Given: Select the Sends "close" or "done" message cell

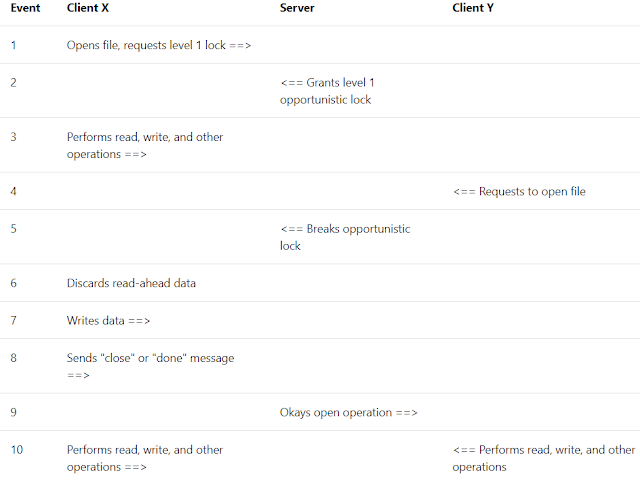Looking at the screenshot, I should 151,366.
